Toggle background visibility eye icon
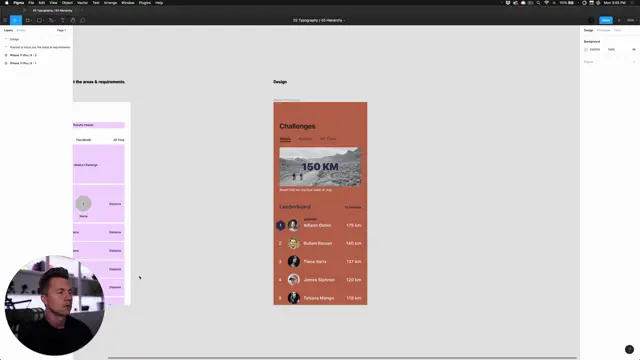This screenshot has width=640, height=360. pos(634,49)
